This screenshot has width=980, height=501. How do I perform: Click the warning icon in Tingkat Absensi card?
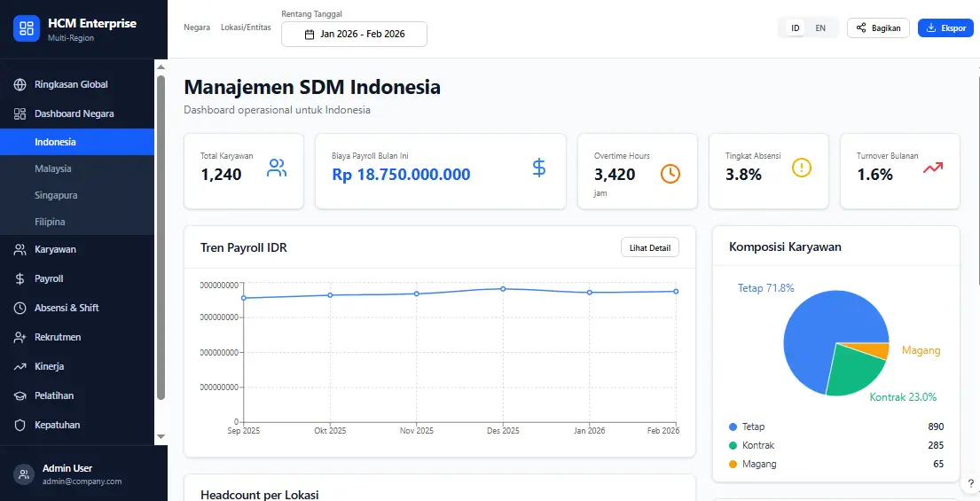(x=801, y=168)
